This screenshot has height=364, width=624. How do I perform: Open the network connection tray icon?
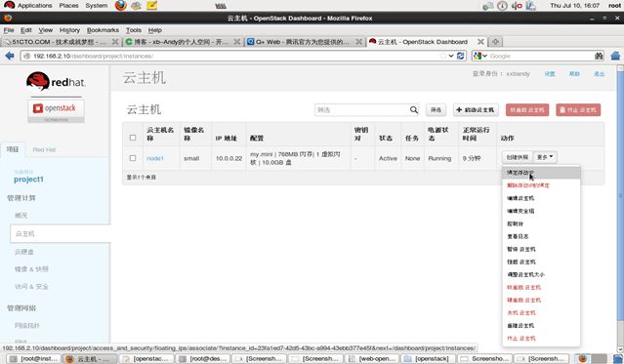pos(531,6)
